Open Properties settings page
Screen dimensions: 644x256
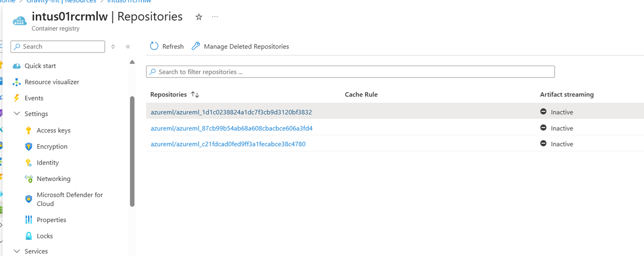click(51, 220)
